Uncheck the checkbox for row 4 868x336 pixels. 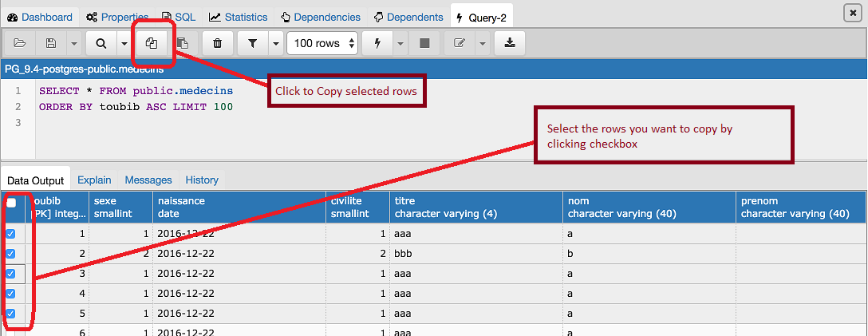11,294
